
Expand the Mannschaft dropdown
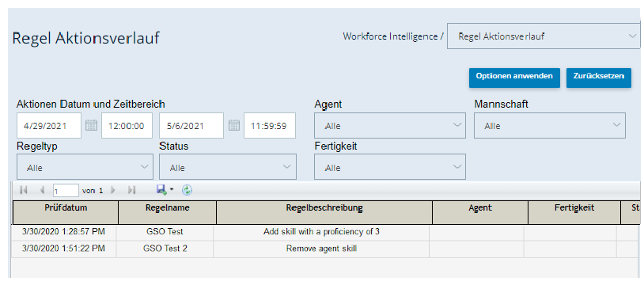tap(550, 125)
